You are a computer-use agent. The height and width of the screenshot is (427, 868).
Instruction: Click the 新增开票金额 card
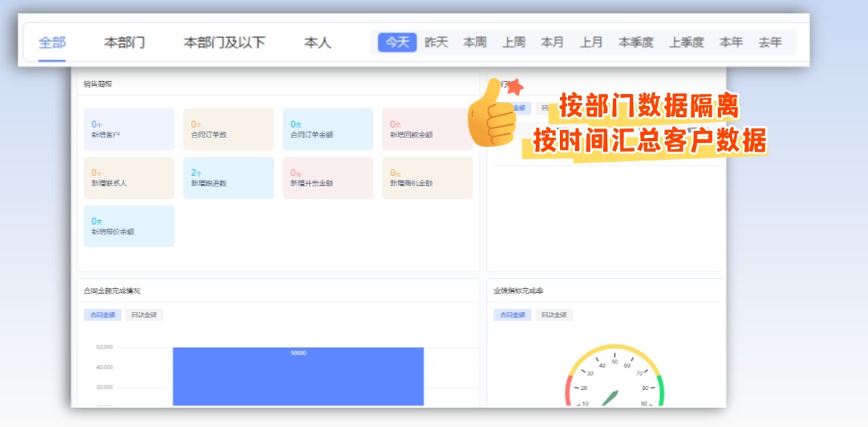[x=328, y=177]
